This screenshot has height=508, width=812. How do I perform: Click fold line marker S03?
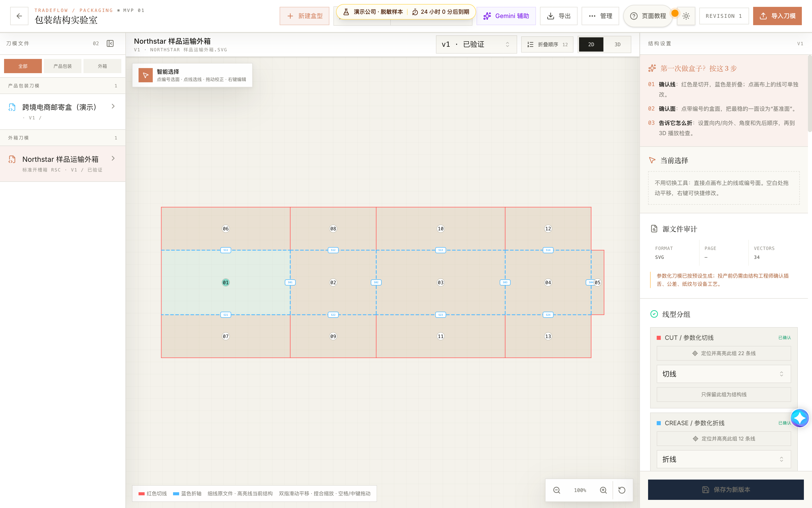[x=505, y=282]
